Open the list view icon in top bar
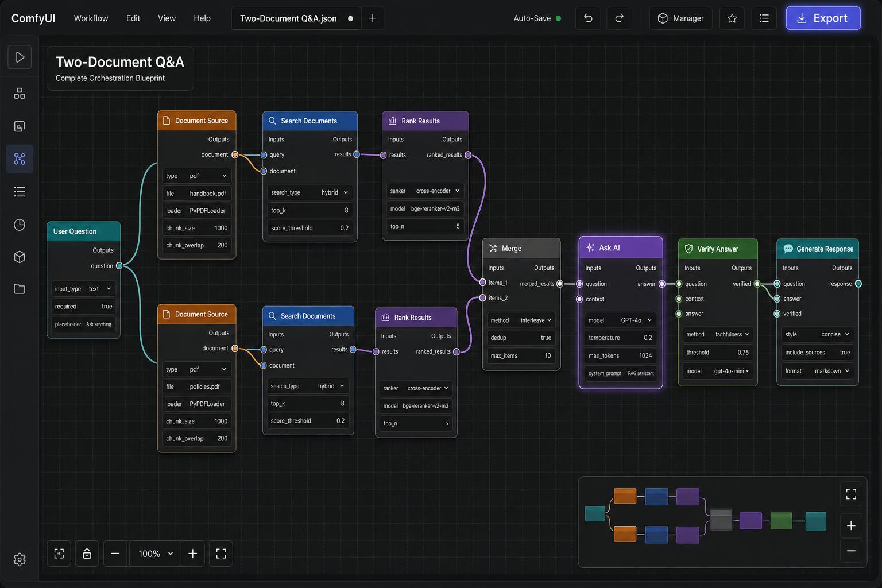Viewport: 882px width, 588px height. pyautogui.click(x=764, y=18)
